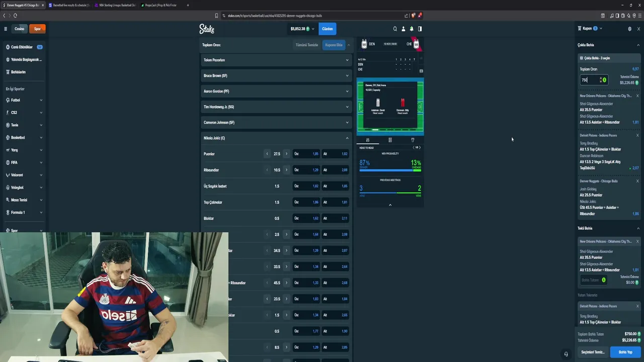Expand Cameron Johnson (SF) market
This screenshot has width=644, height=362.
[x=276, y=122]
